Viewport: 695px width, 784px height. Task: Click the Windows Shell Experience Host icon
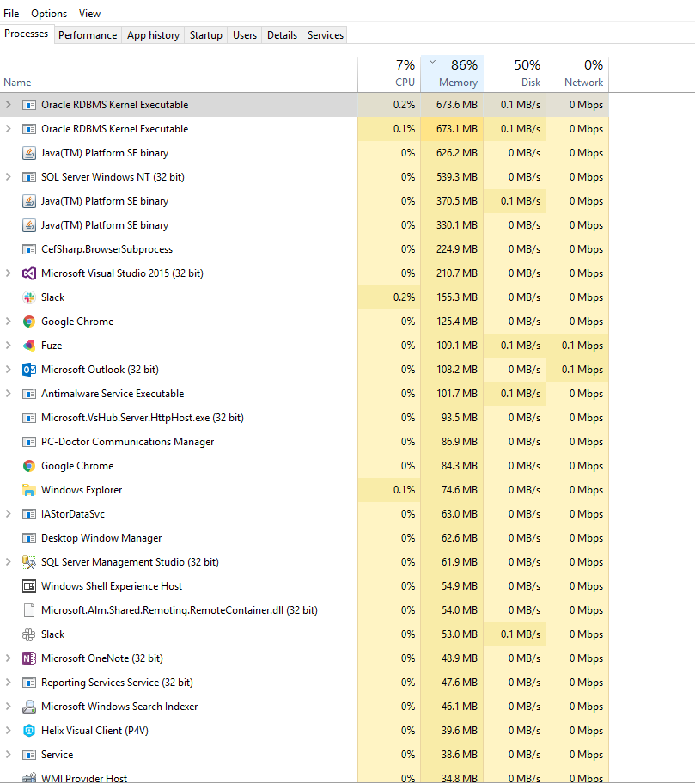click(29, 586)
